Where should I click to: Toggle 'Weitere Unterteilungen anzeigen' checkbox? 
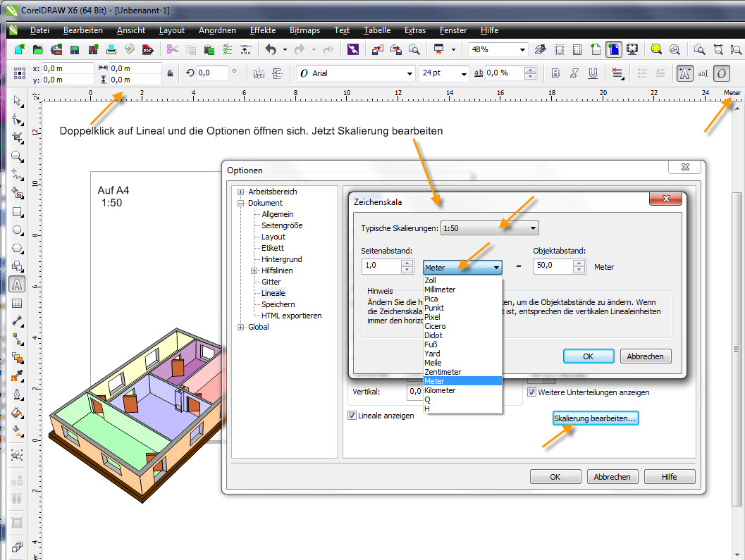click(x=531, y=392)
